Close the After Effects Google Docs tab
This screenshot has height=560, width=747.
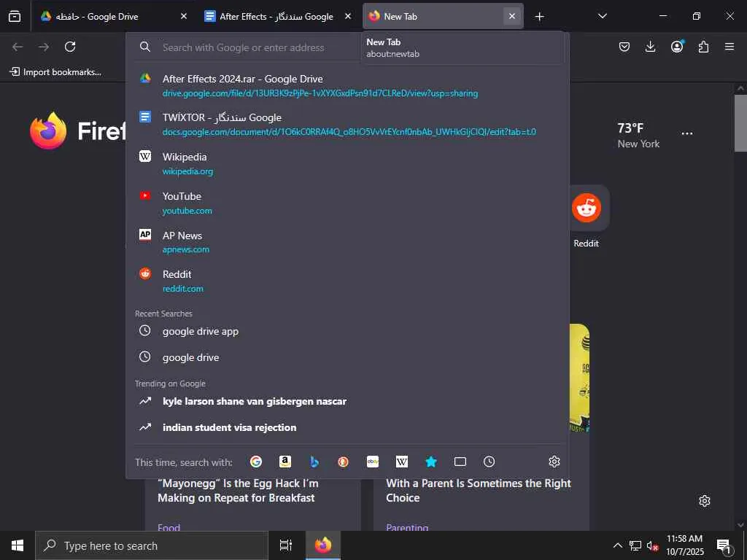coord(348,16)
